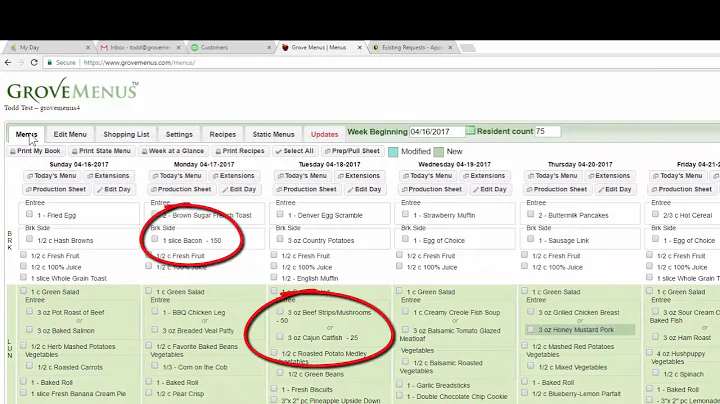
Task: Click the Resident count field
Action: (x=547, y=131)
